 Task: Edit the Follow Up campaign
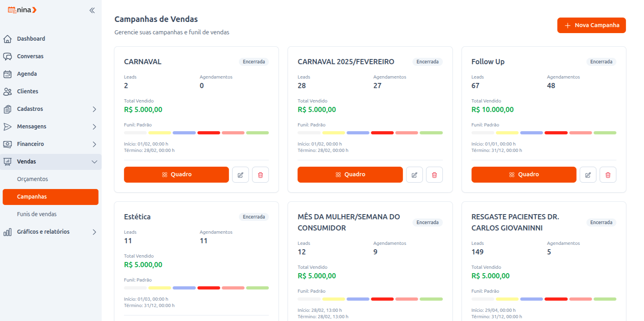click(x=588, y=175)
